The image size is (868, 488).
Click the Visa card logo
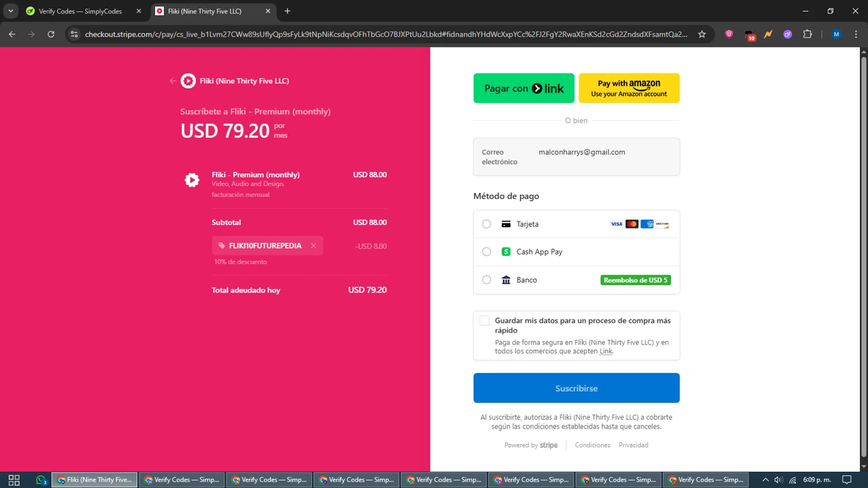[x=616, y=224]
